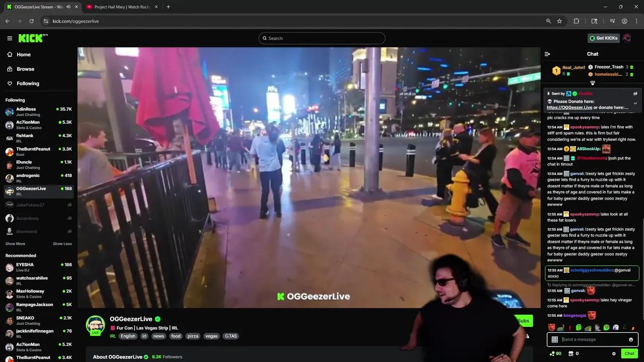Click the address bar URL
The image size is (644, 362).
(75, 21)
